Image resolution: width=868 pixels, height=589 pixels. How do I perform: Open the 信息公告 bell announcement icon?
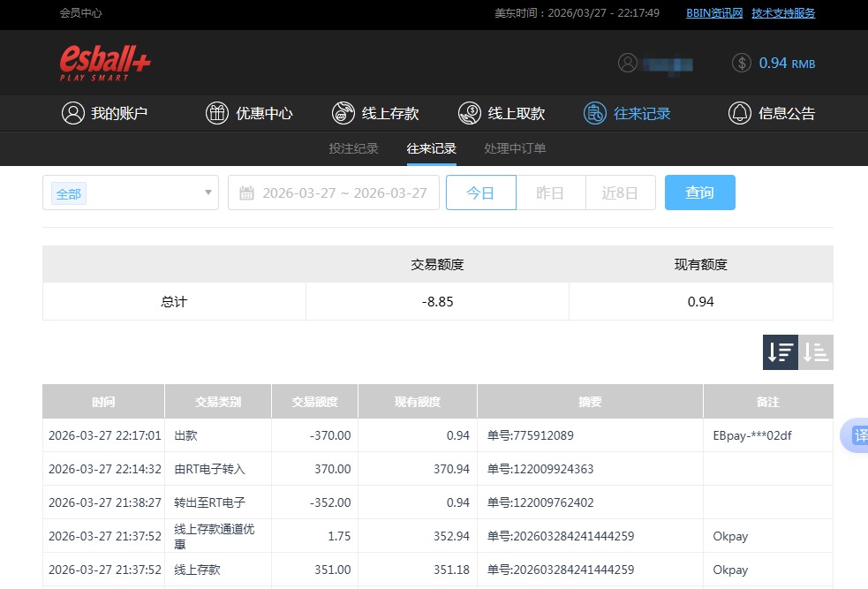tap(739, 113)
